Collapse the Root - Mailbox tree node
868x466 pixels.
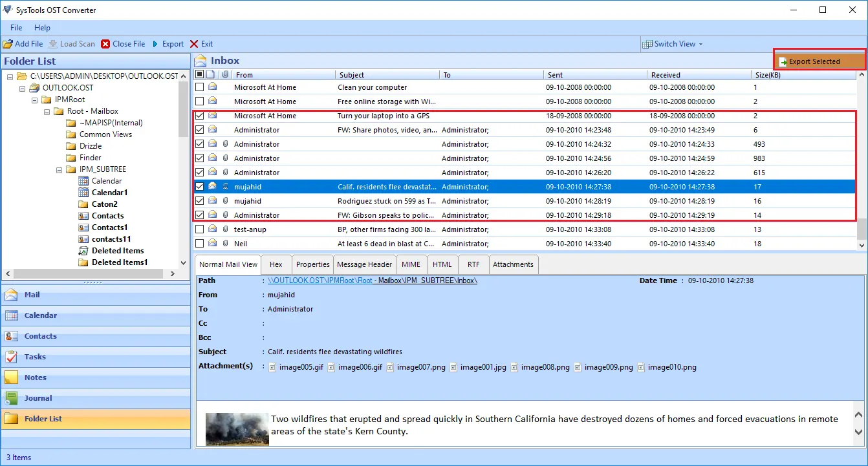pyautogui.click(x=47, y=111)
